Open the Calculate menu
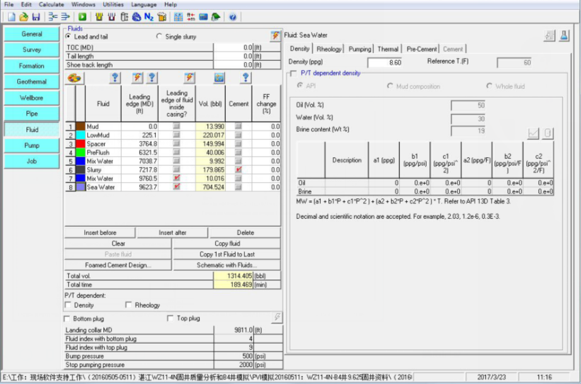581x384 pixels. (x=51, y=4)
